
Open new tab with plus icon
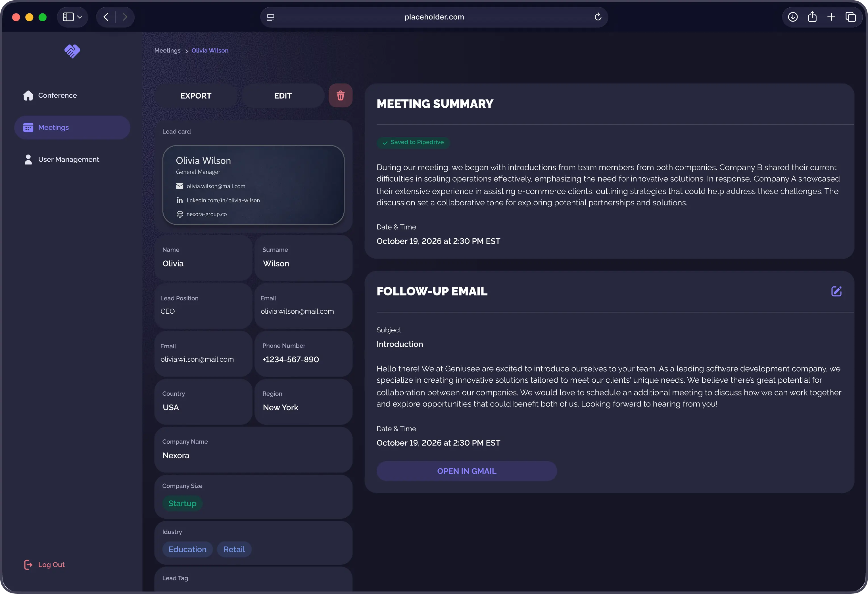[x=831, y=17]
